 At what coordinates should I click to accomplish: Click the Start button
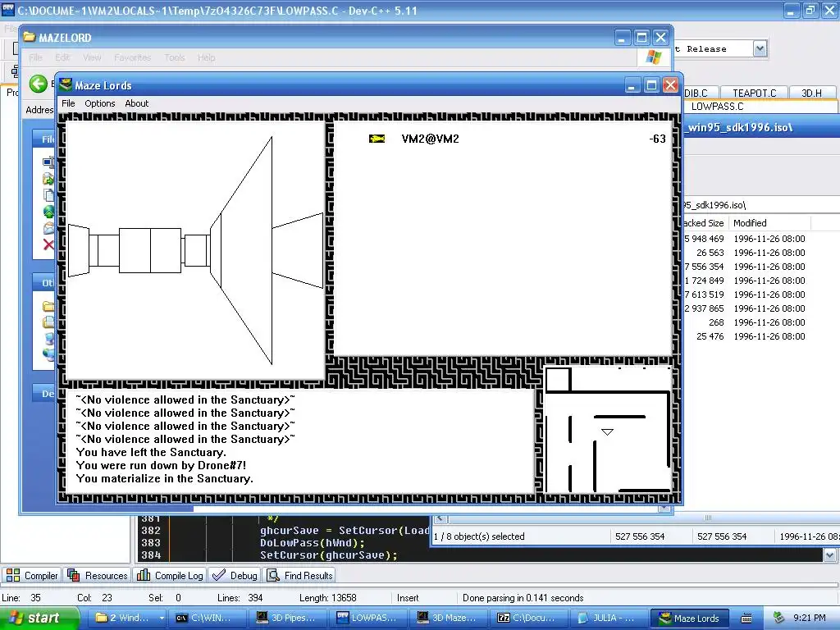tap(38, 618)
